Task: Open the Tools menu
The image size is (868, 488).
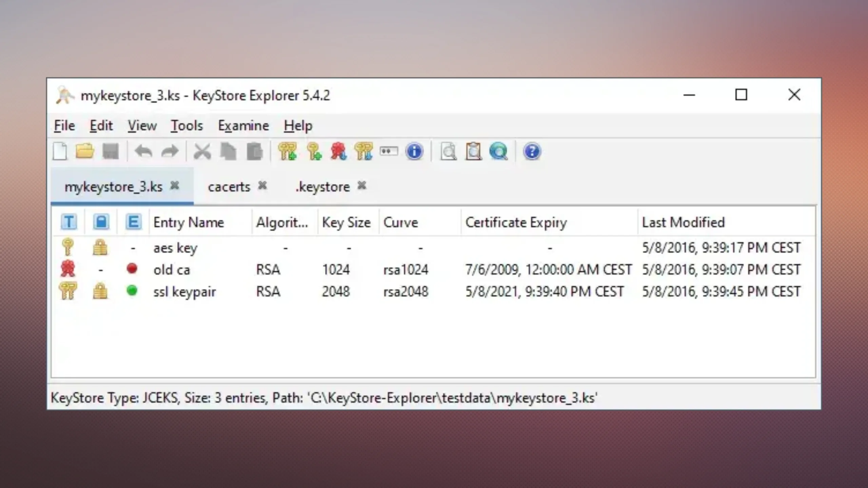Action: pos(187,126)
